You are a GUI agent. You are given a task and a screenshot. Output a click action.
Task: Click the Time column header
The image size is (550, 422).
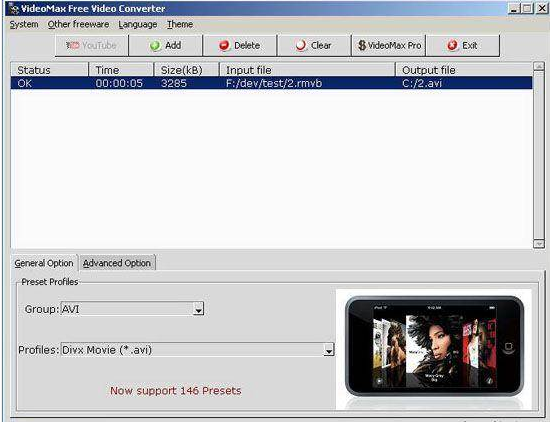[121, 70]
